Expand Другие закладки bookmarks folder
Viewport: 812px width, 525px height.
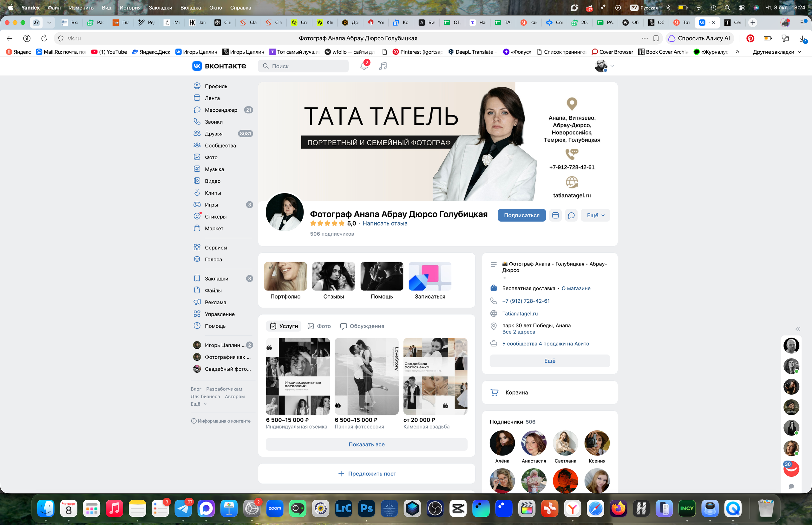click(x=776, y=52)
